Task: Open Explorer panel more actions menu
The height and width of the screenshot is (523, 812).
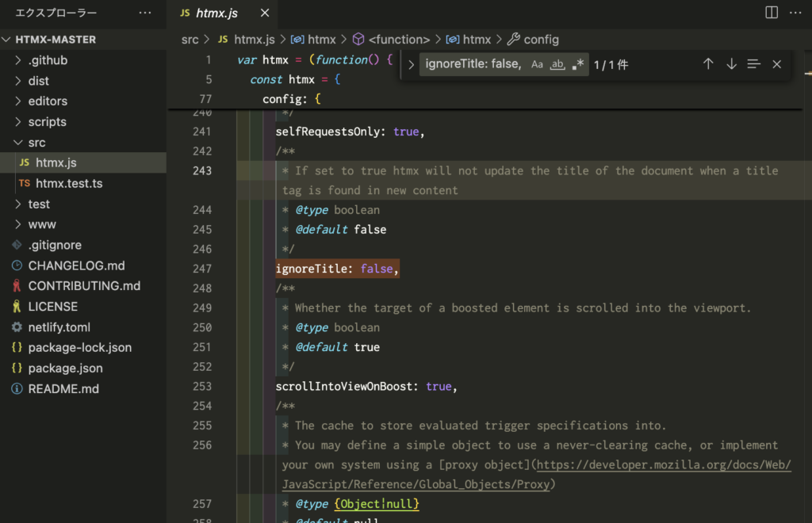Action: click(144, 13)
